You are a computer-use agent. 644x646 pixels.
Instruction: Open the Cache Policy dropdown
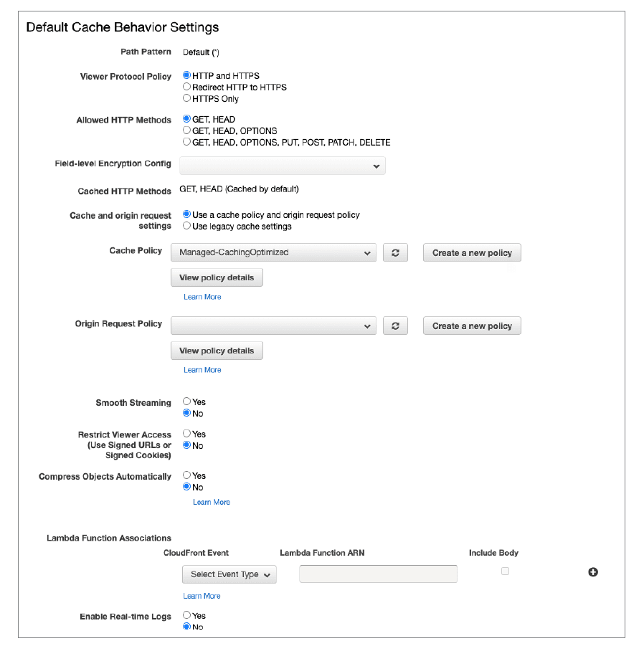[273, 253]
